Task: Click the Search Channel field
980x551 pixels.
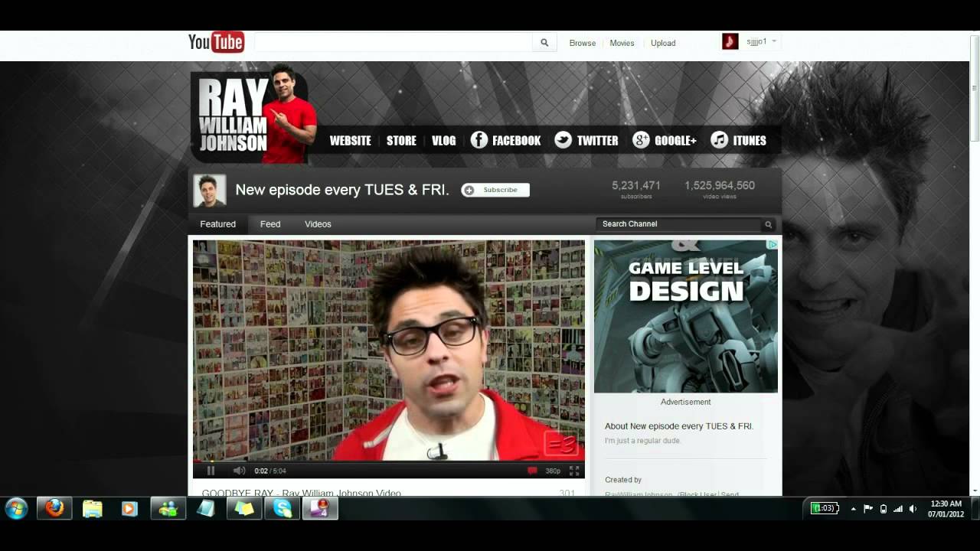Action: coord(678,224)
